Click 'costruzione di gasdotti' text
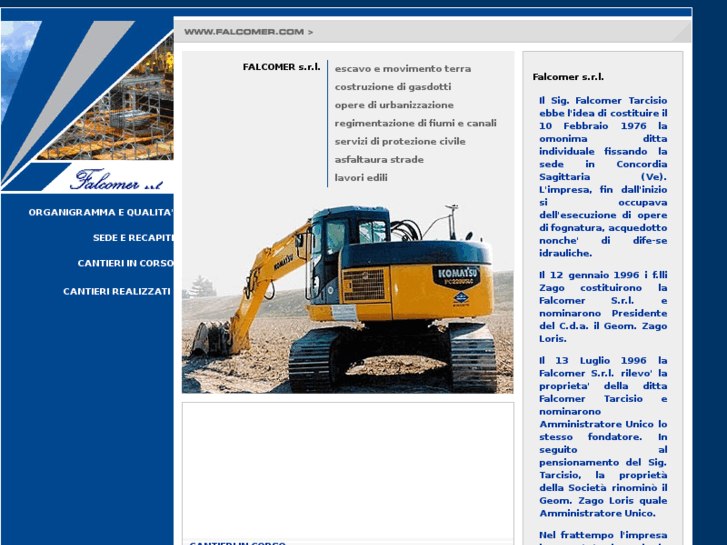 (393, 87)
